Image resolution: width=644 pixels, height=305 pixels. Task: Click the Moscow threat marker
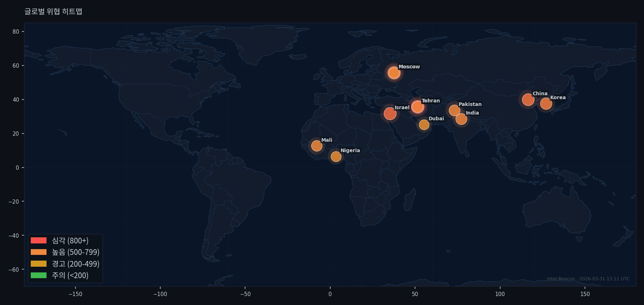pyautogui.click(x=394, y=73)
